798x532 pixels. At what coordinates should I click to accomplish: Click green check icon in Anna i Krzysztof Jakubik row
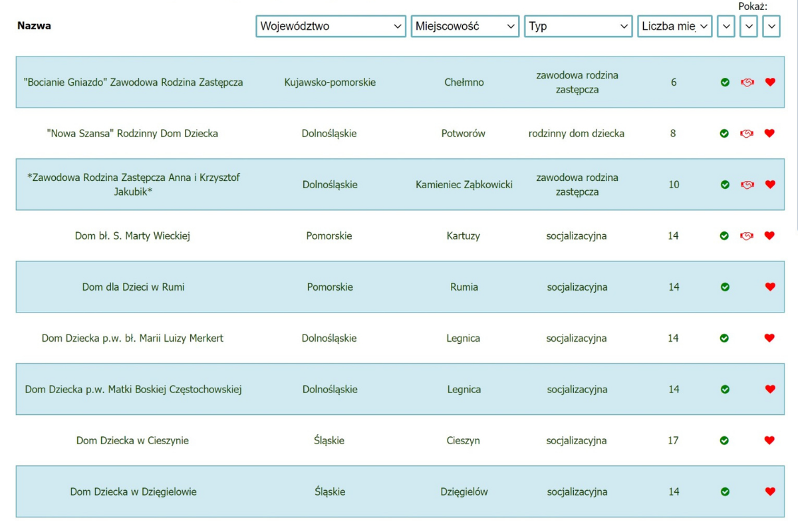coord(725,184)
